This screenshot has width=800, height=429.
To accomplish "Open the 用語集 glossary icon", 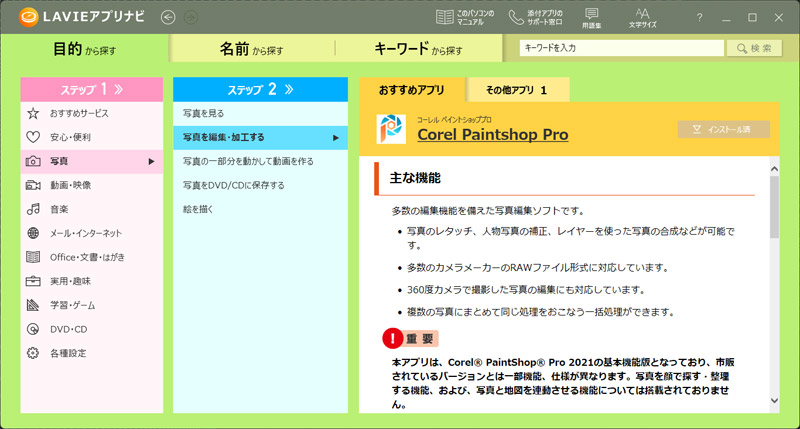I will tap(591, 17).
